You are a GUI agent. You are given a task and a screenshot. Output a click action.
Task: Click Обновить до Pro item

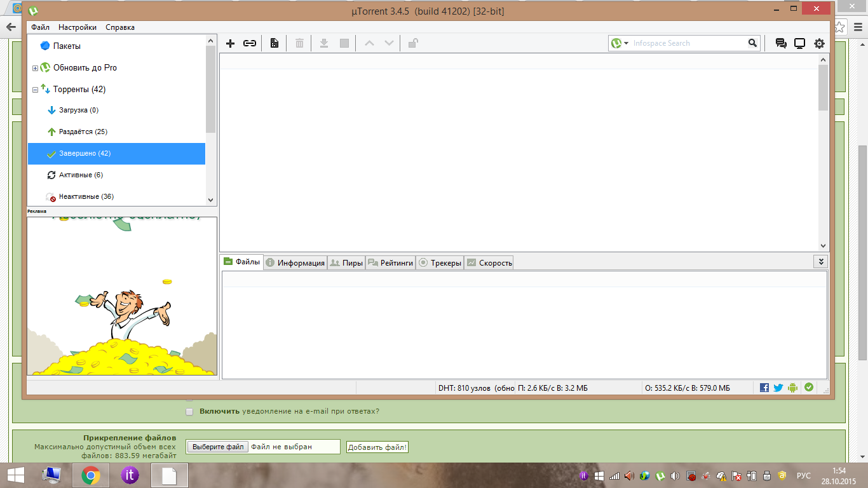tap(85, 68)
